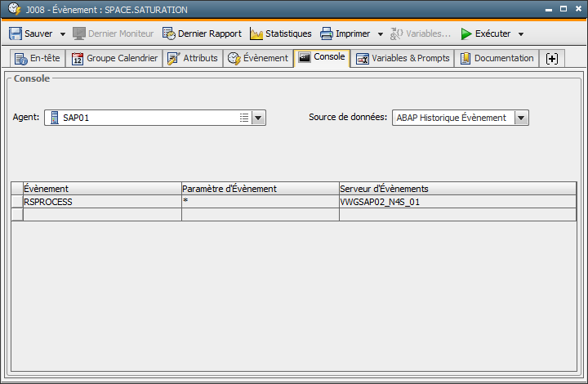The image size is (588, 384).
Task: Click the add tab [+] icon
Action: 551,59
